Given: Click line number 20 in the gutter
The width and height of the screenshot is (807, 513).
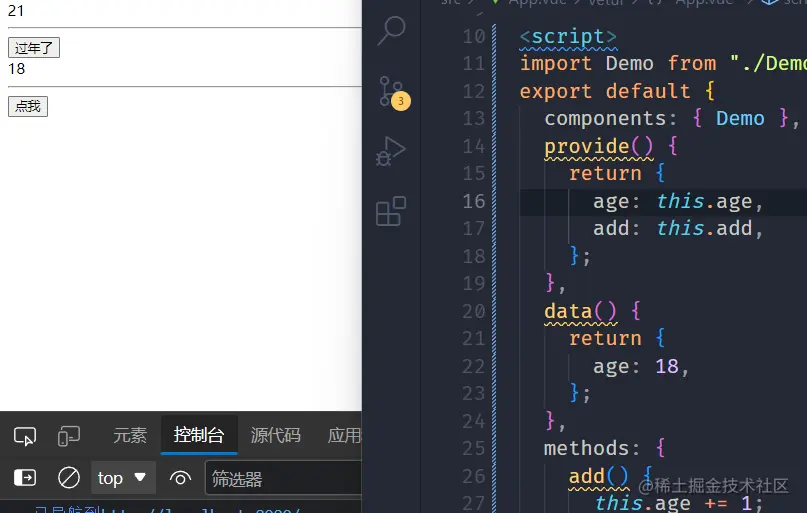Looking at the screenshot, I should pos(473,311).
